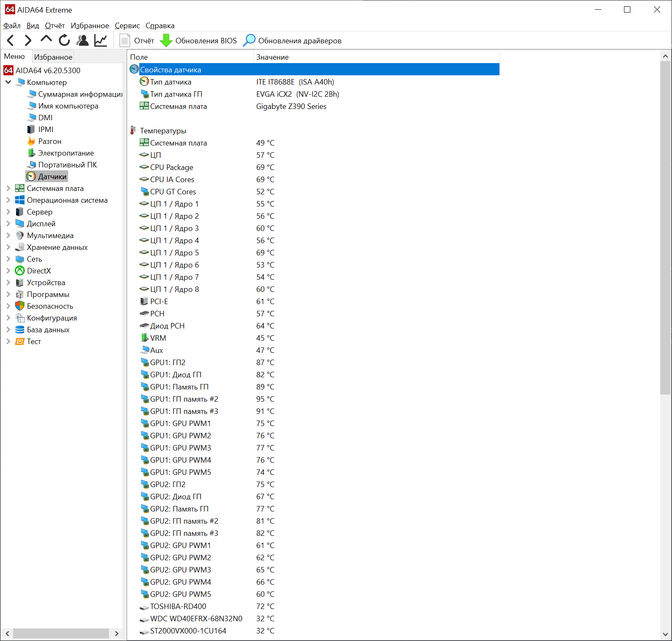This screenshot has width=672, height=641.
Task: Select the Электропитание battery icon item
Action: (31, 153)
